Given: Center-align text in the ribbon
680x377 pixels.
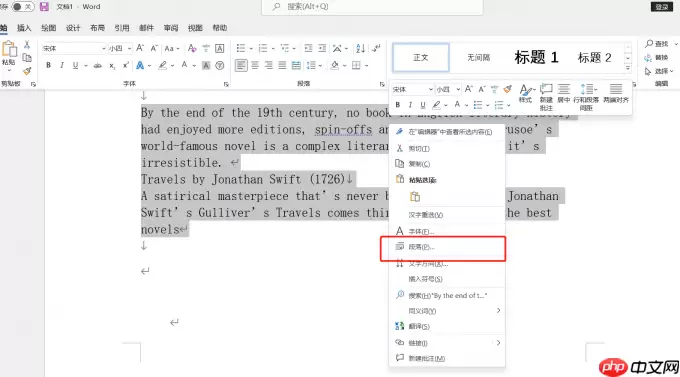Looking at the screenshot, I should click(x=255, y=66).
